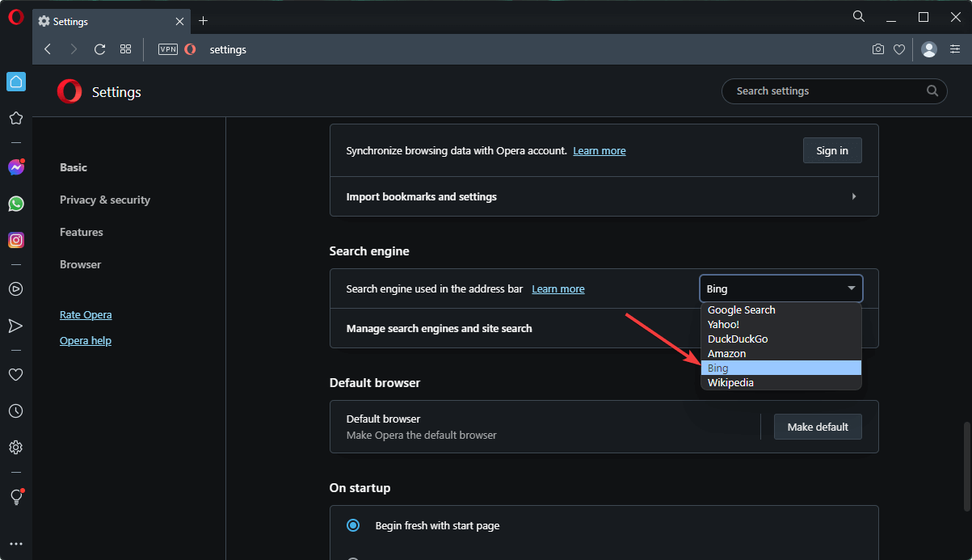
Task: Select the Settings browser tab
Action: pyautogui.click(x=112, y=21)
